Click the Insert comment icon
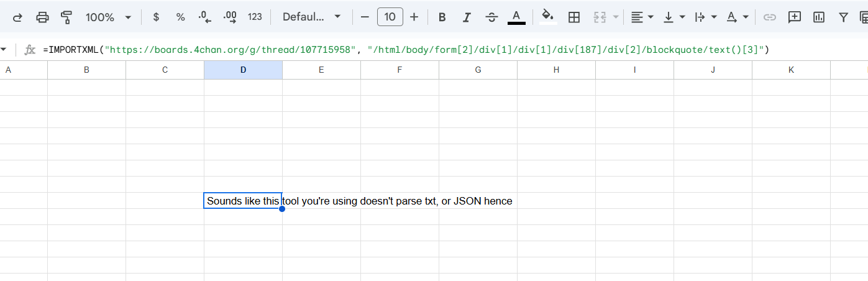The image size is (868, 281). [795, 17]
